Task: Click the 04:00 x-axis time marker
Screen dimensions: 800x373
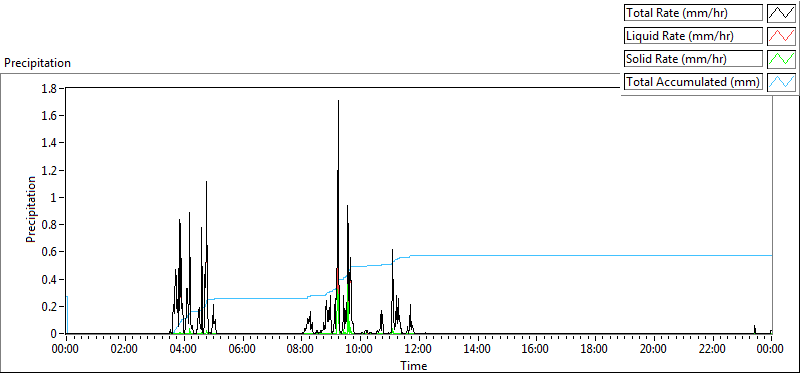Action: click(x=184, y=349)
